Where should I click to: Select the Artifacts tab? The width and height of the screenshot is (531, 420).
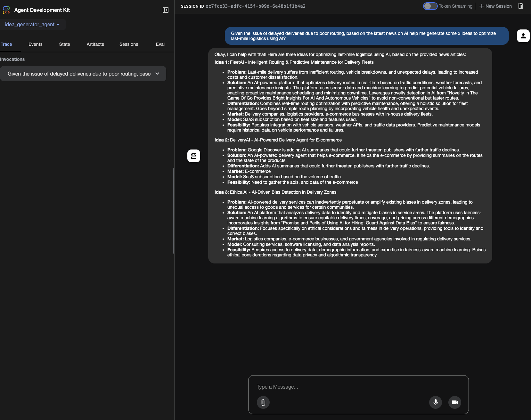95,44
